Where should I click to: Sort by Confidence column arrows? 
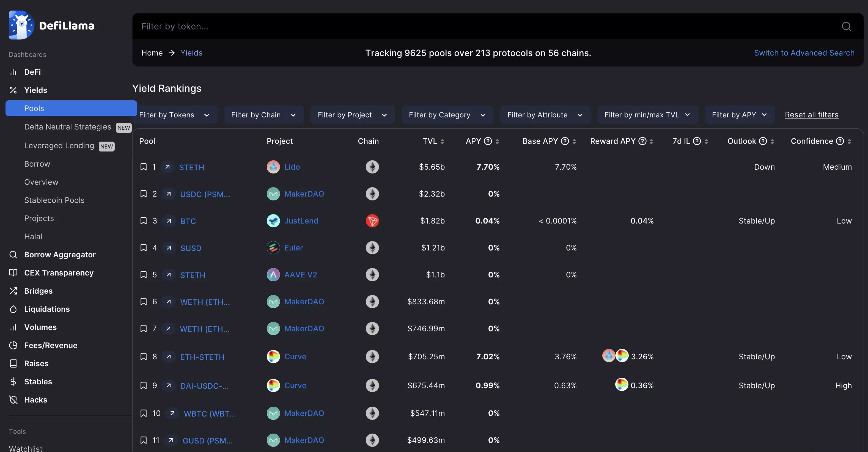[x=849, y=142]
